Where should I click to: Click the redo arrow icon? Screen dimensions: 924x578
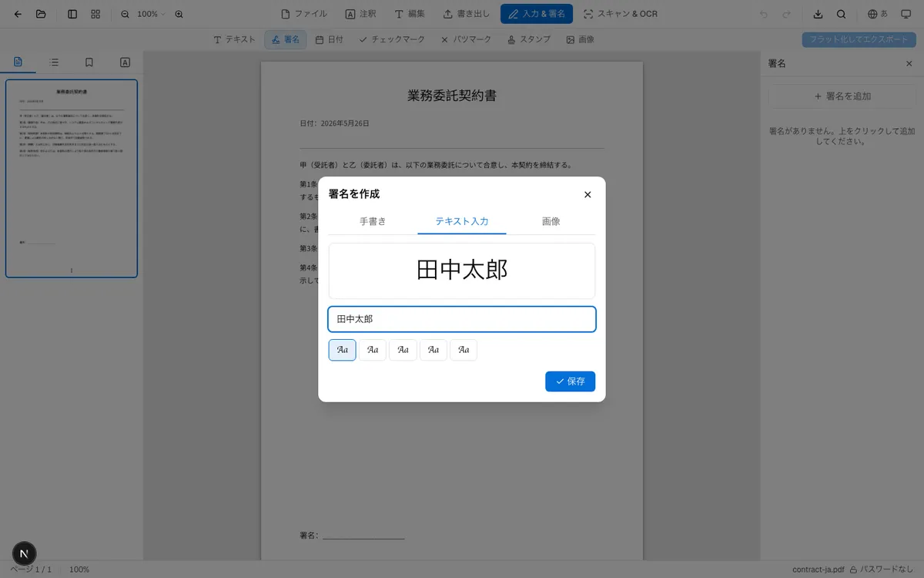pyautogui.click(x=786, y=14)
